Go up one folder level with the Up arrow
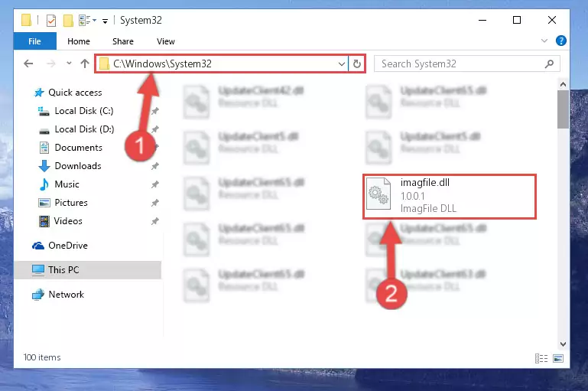The width and height of the screenshot is (588, 391). pyautogui.click(x=85, y=64)
